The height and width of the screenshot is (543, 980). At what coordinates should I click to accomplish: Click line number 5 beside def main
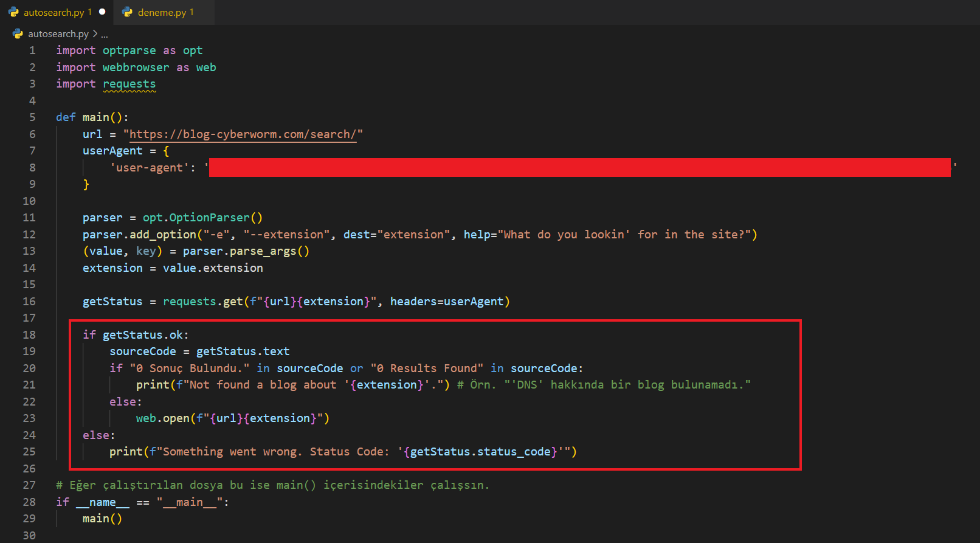(32, 117)
